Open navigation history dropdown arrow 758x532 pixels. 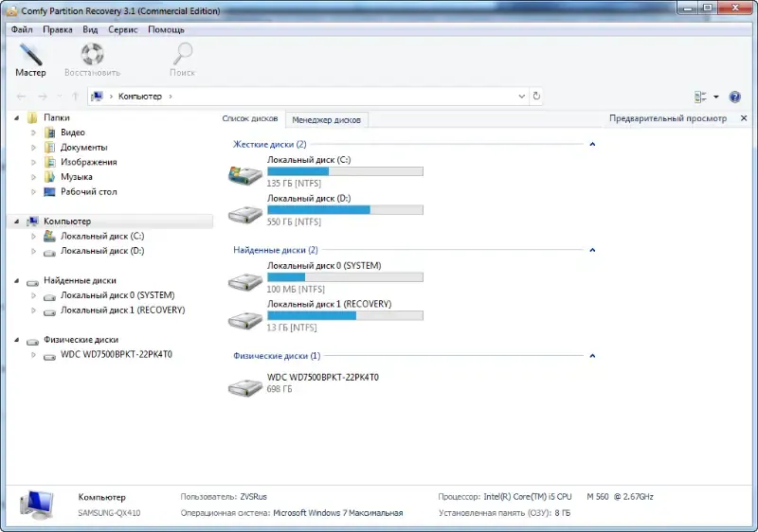coord(60,97)
